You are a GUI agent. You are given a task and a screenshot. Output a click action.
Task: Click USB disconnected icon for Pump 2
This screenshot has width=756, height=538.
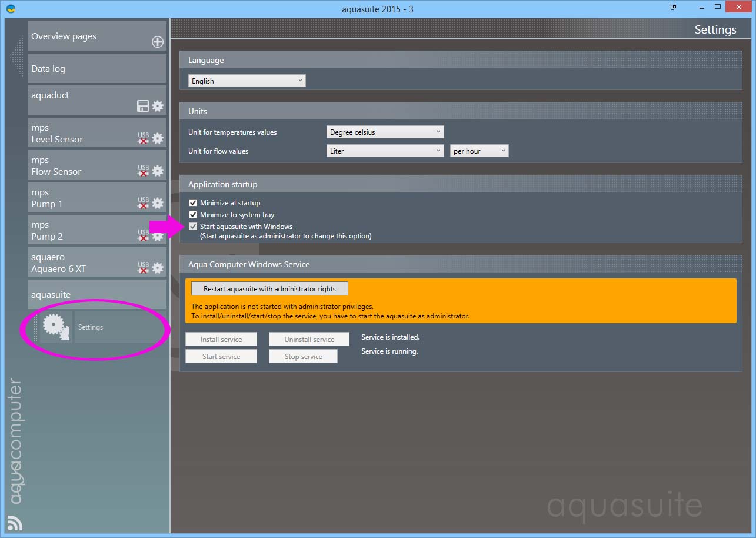(x=143, y=235)
